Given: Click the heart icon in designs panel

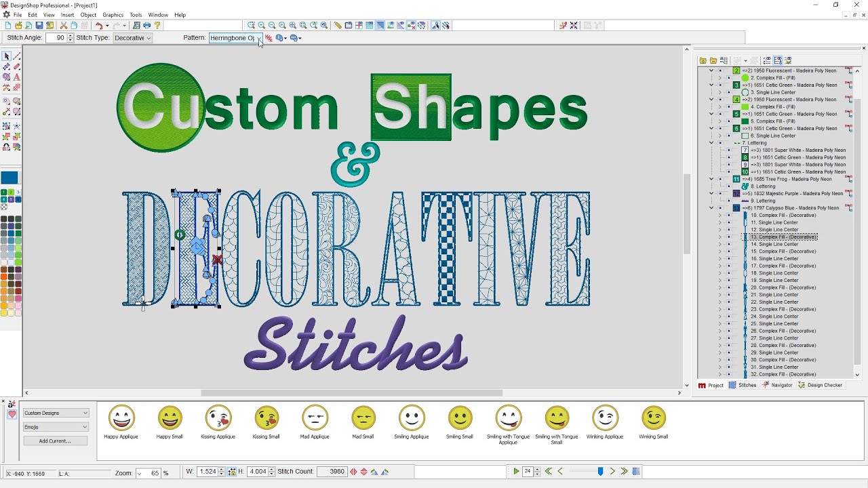Looking at the screenshot, I should coord(12,414).
